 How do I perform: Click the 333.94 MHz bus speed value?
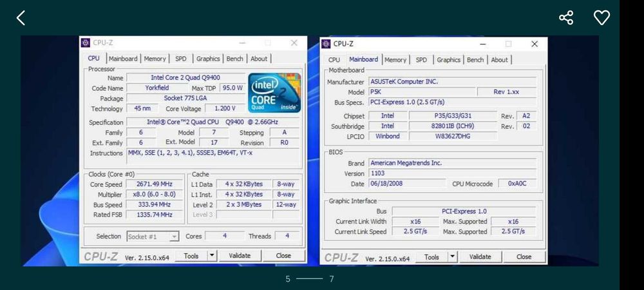pyautogui.click(x=155, y=204)
